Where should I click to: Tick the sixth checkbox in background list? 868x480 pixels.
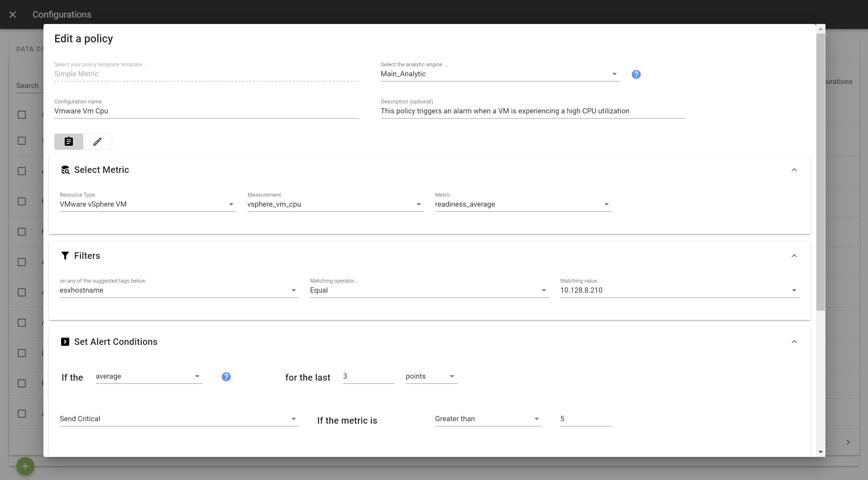click(21, 262)
